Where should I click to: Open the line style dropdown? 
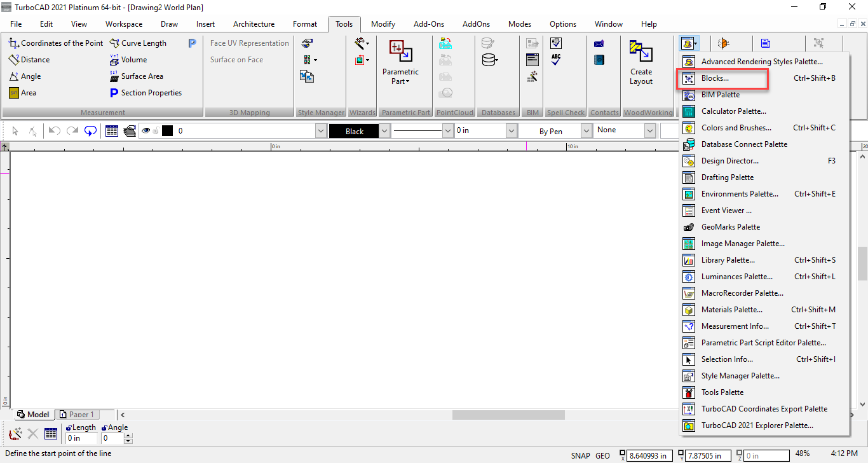coord(447,131)
